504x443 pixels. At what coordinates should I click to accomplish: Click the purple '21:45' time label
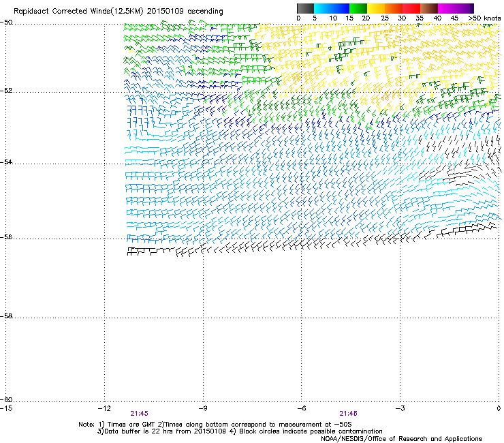139,414
